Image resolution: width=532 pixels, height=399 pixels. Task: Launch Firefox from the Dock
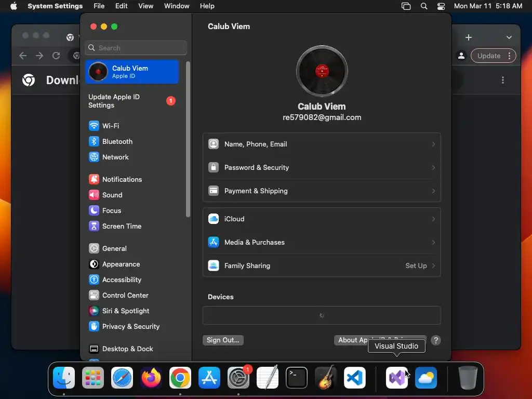pos(151,378)
